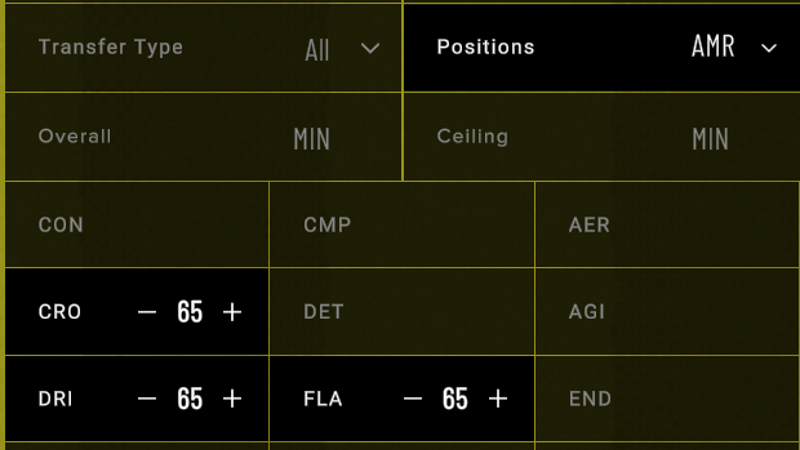Image resolution: width=800 pixels, height=450 pixels.
Task: Increase CRO value with plus icon
Action: (x=232, y=312)
